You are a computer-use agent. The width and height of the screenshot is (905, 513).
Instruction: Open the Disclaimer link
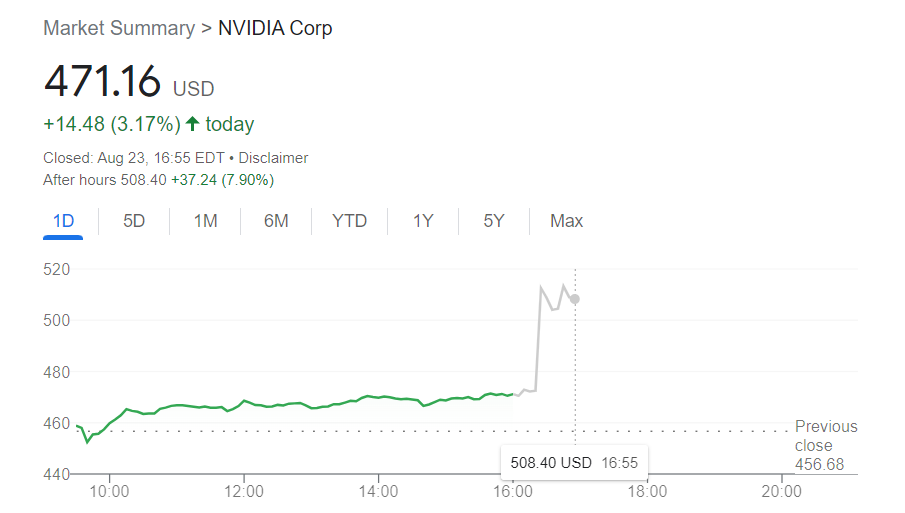(276, 158)
